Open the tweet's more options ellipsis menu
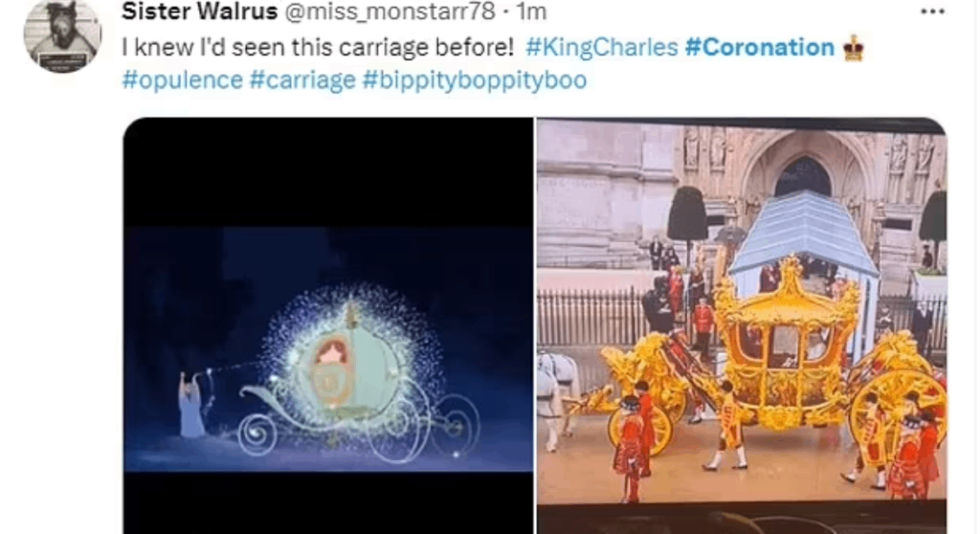This screenshot has height=534, width=980. click(x=932, y=11)
